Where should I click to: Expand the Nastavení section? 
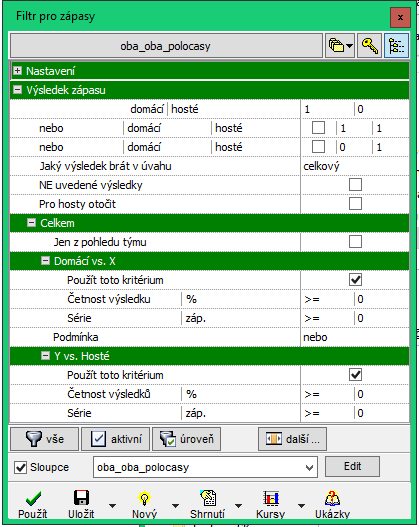coord(17,71)
